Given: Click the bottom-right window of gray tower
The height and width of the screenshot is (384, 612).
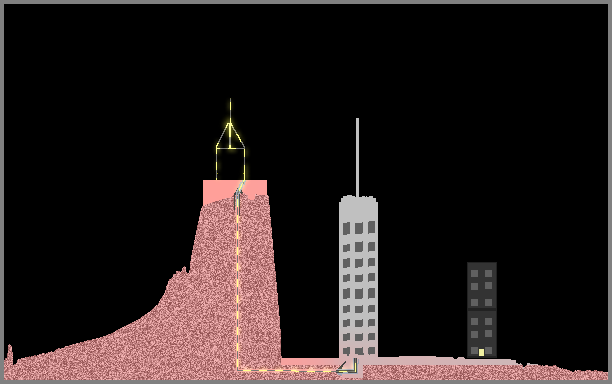Looking at the screenshot, I should 372,350.
